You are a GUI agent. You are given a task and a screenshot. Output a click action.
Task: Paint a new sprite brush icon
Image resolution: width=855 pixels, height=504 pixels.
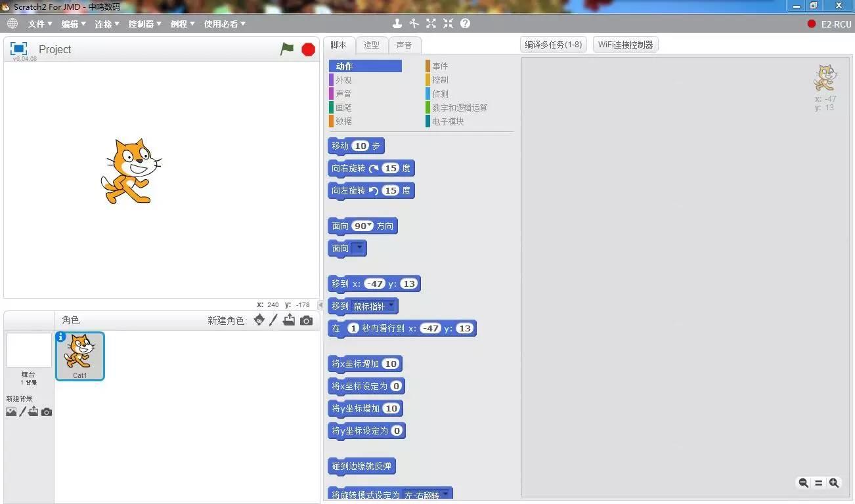pos(274,320)
